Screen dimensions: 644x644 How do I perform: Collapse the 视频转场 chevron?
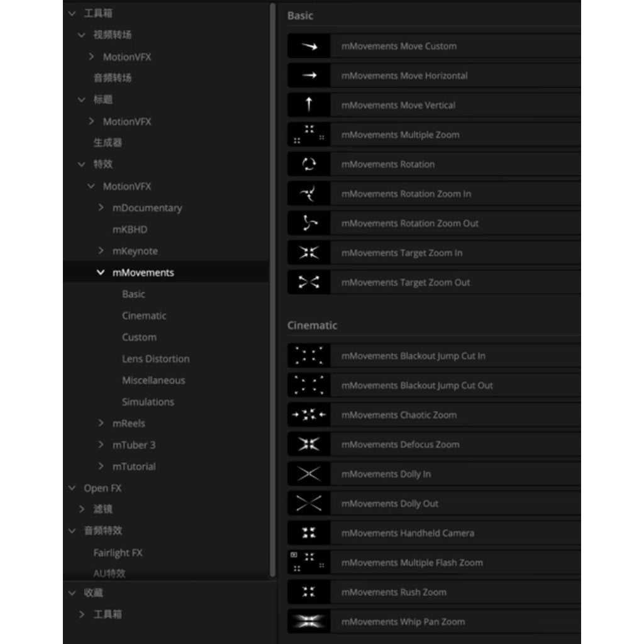[82, 35]
